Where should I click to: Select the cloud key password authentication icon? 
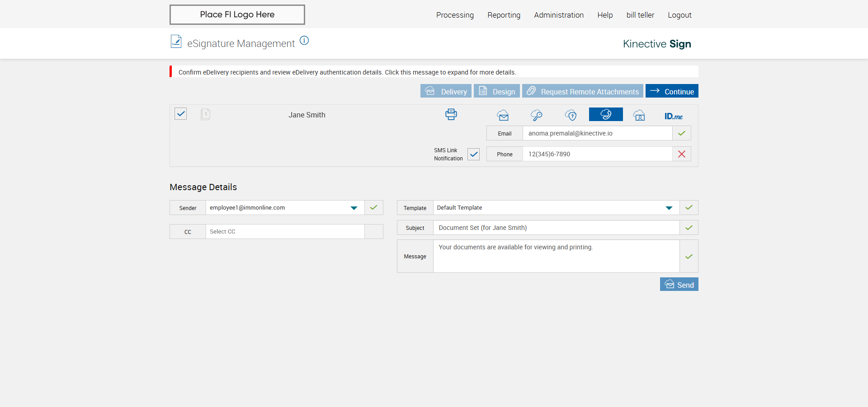(537, 115)
